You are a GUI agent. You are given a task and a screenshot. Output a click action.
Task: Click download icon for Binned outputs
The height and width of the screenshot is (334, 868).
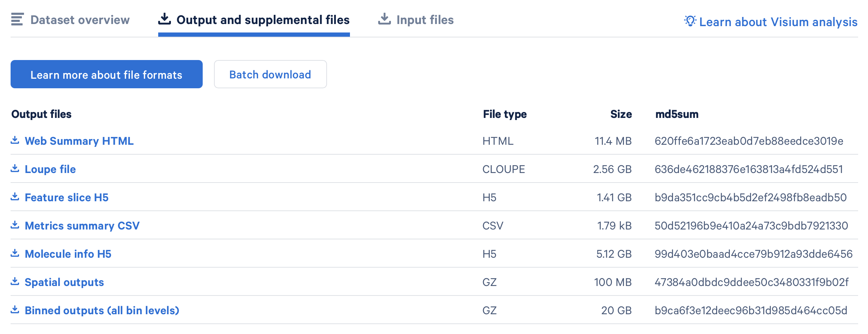pos(15,310)
